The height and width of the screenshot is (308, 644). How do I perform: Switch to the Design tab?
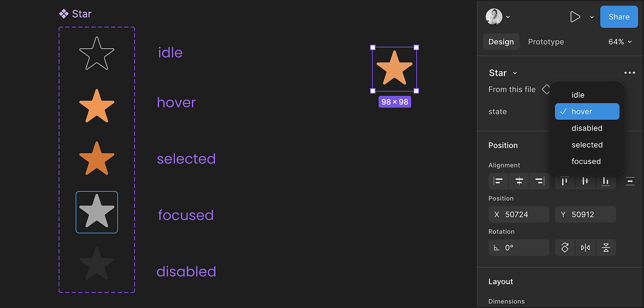tap(501, 42)
